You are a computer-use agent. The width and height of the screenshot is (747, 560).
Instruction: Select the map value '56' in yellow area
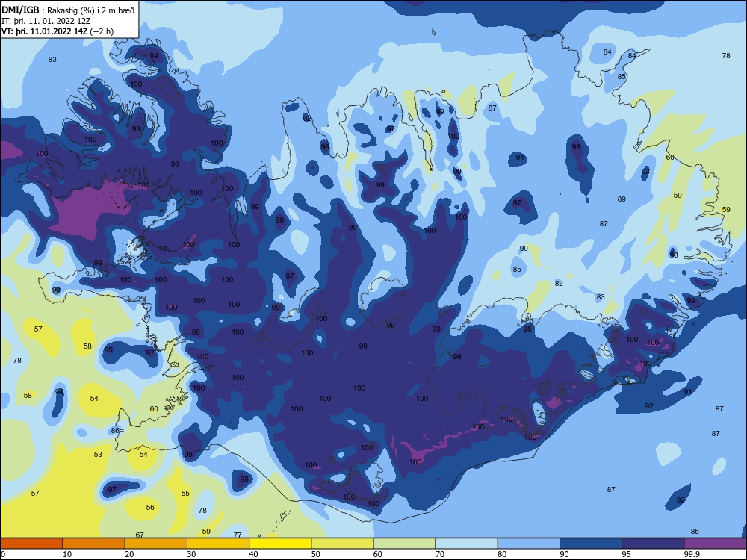(150, 508)
